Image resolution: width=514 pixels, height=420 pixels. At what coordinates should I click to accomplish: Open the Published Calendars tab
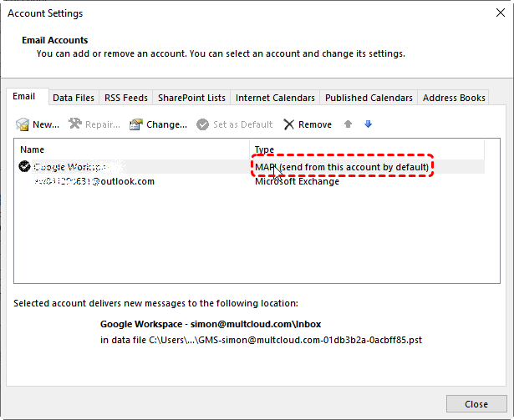tap(369, 98)
